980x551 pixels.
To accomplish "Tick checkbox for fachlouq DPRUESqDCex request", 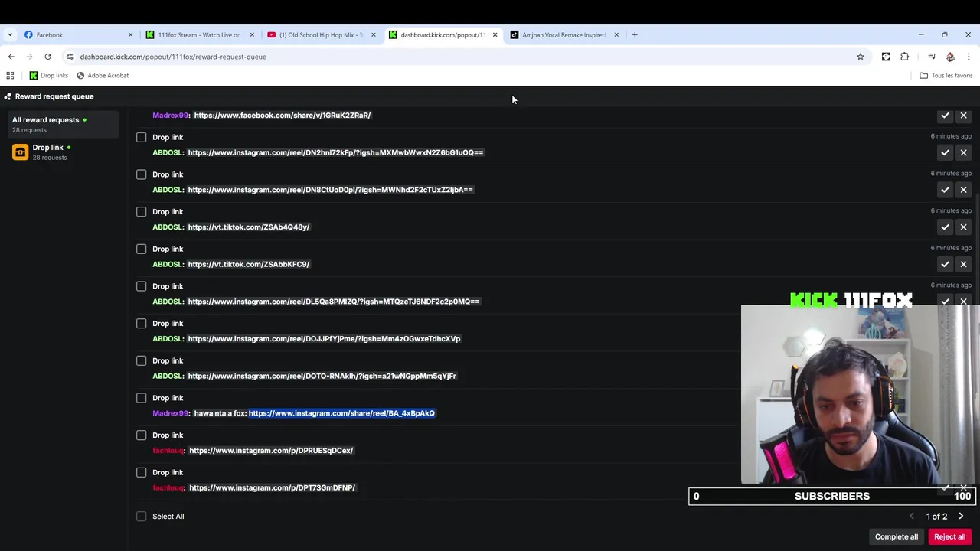I will point(142,435).
